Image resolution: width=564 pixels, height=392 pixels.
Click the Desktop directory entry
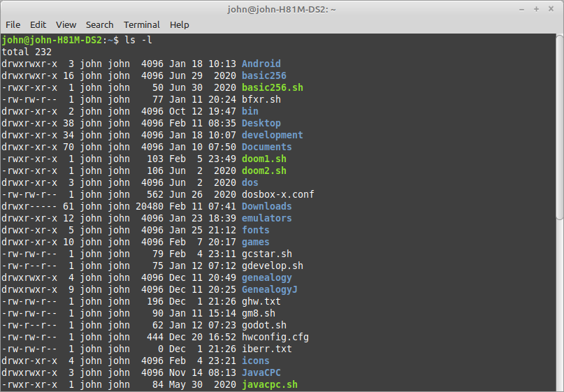[x=261, y=123]
